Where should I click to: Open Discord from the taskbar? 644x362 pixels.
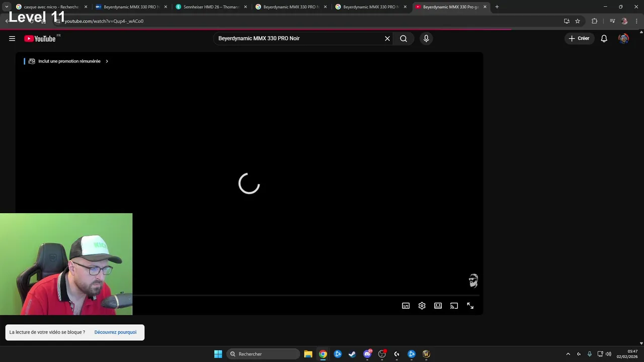[367, 354]
